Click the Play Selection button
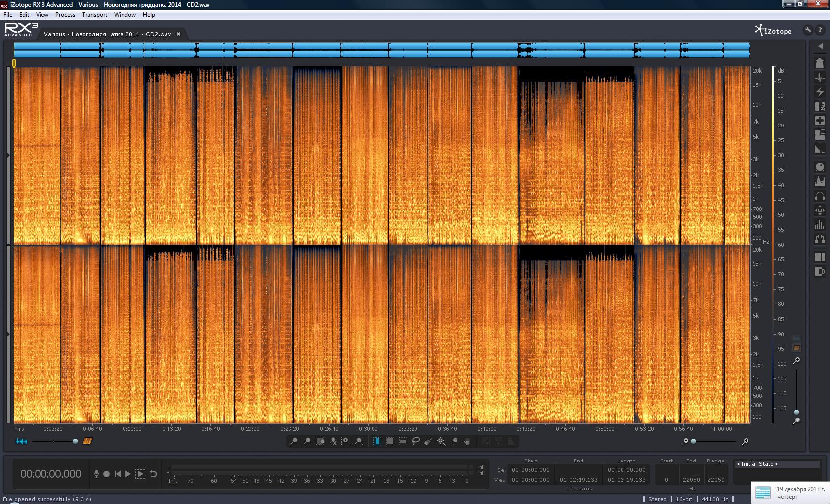Screen dimensions: 830x504 tap(140, 474)
